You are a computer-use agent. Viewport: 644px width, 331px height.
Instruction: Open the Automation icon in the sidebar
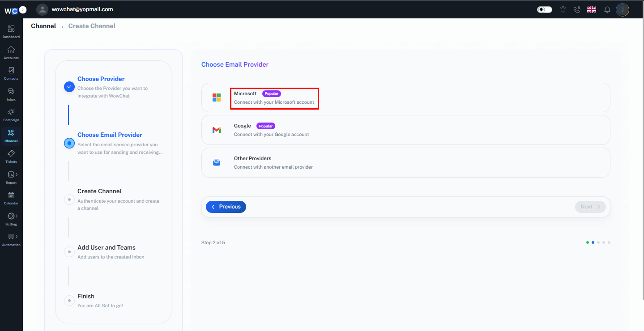[11, 237]
